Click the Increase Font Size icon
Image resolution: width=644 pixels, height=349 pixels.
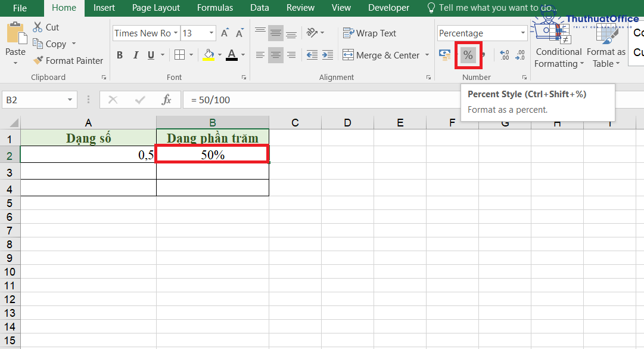tap(225, 33)
